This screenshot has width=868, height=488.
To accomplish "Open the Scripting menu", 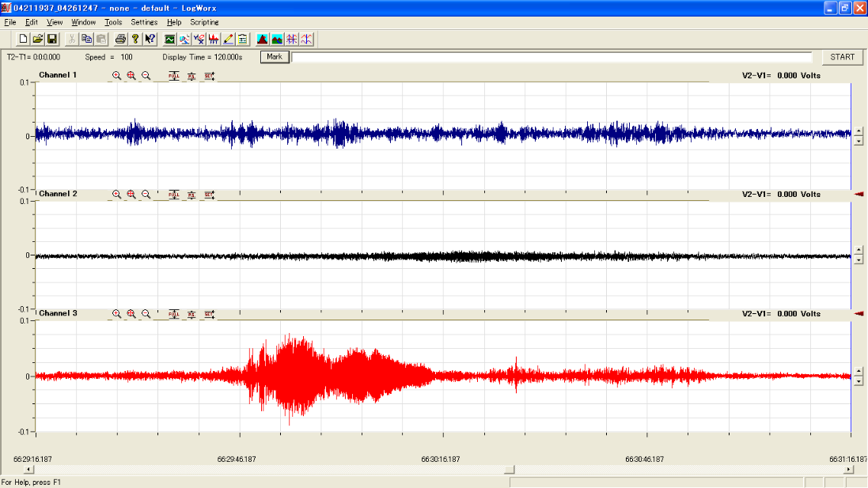I will pos(204,22).
